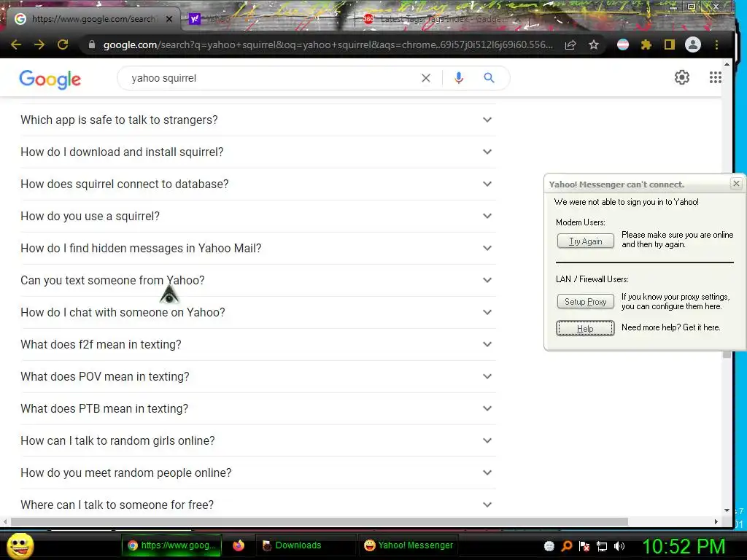Expand 'How can I talk to random girls online?'
The image size is (747, 560).
pyautogui.click(x=258, y=440)
